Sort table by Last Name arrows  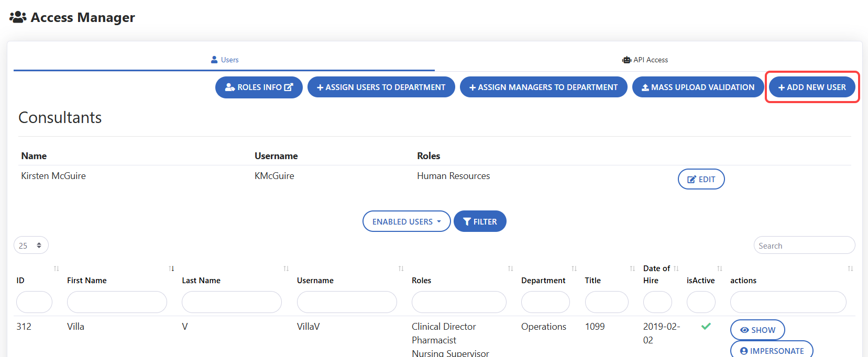(286, 269)
